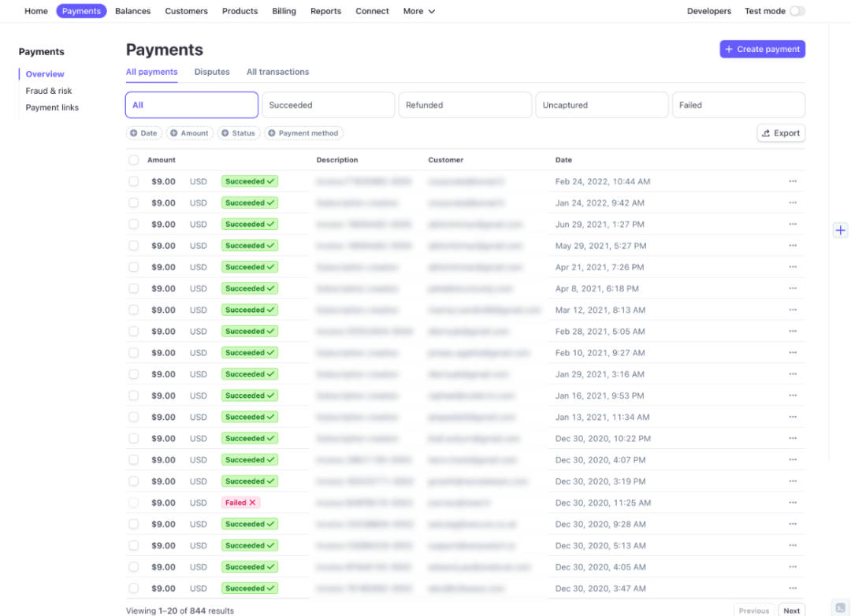The height and width of the screenshot is (616, 851).
Task: Open the panel icon in the bottom-right corner
Action: [x=840, y=608]
